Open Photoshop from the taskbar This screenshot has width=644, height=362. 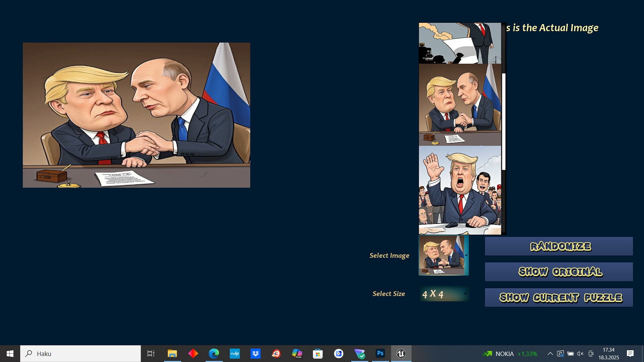380,353
